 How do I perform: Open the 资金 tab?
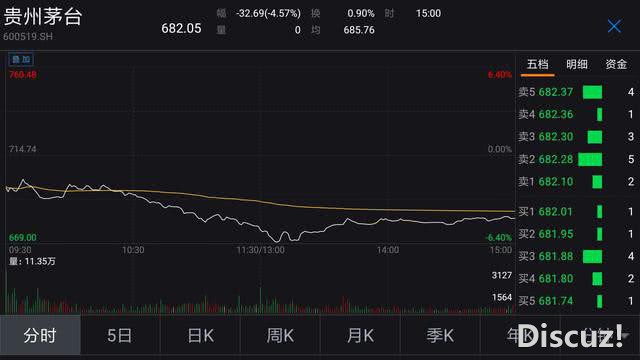click(x=616, y=64)
